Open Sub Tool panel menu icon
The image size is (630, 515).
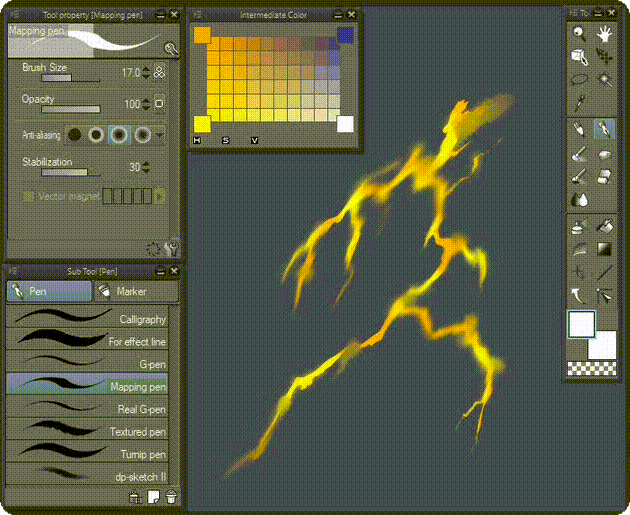tap(13, 271)
